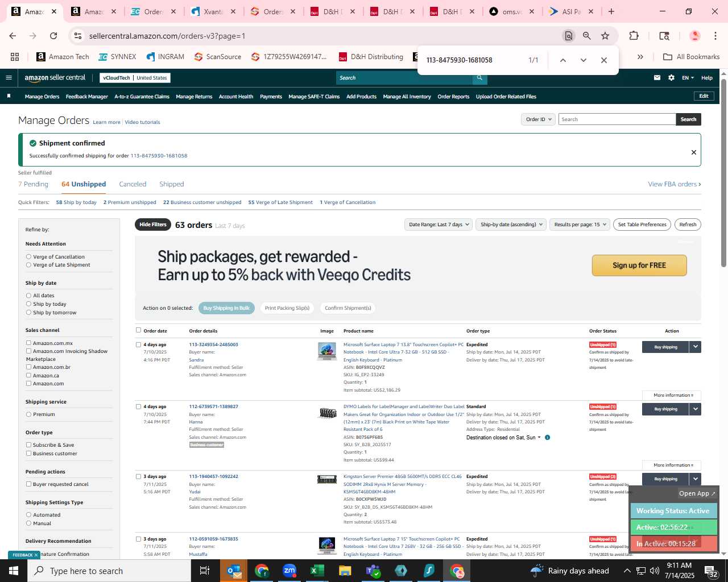Go to previous find-in-page match
The height and width of the screenshot is (582, 728).
coord(562,60)
